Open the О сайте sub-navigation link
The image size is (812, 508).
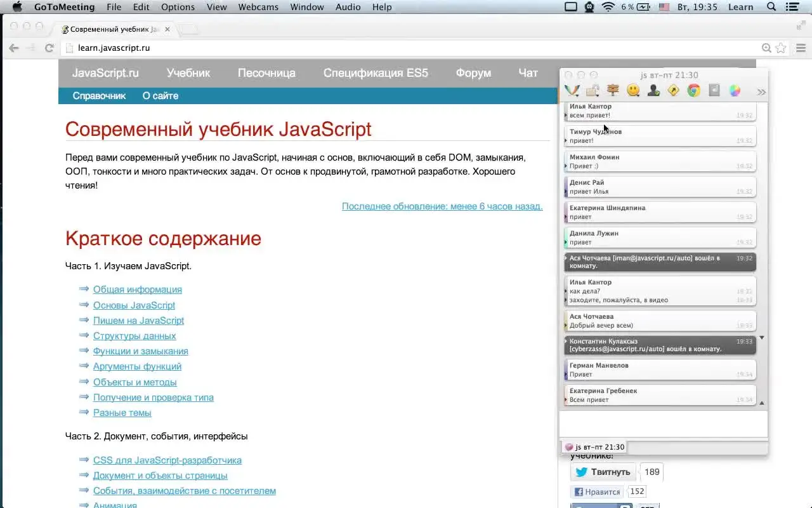160,96
